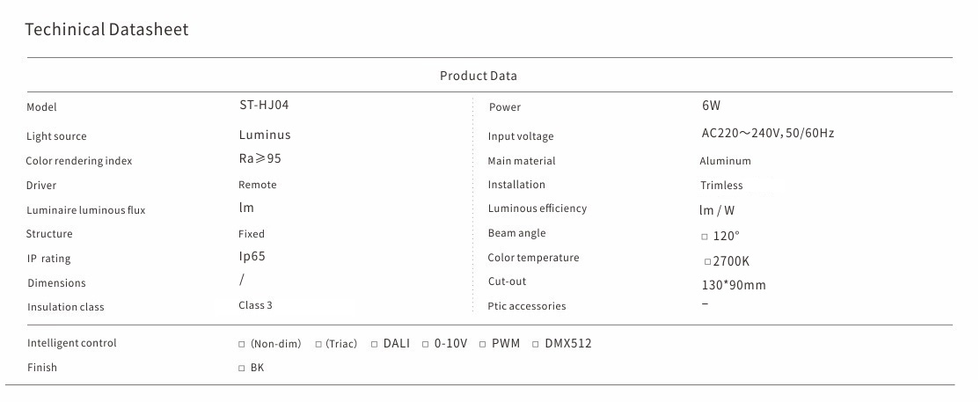
Task: Tick the Triac checkbox
Action: [x=318, y=344]
